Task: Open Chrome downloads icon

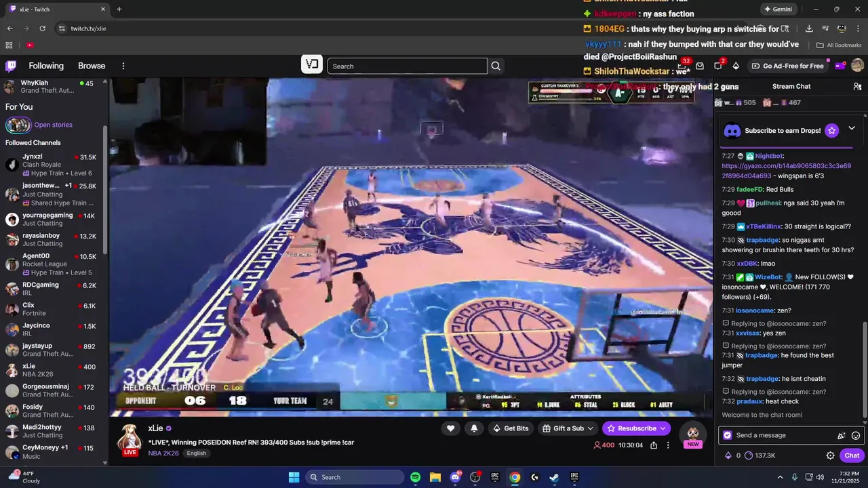Action: pos(809,28)
